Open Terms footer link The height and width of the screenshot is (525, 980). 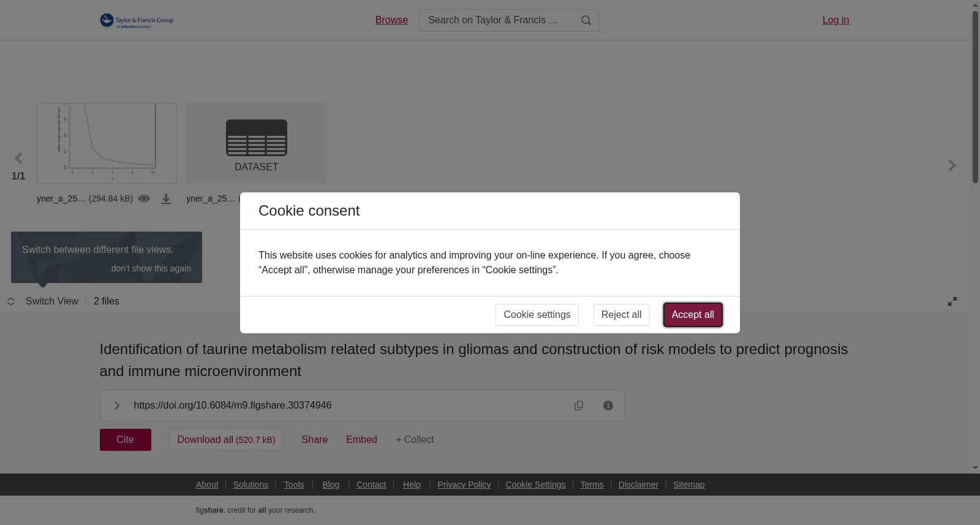point(592,485)
